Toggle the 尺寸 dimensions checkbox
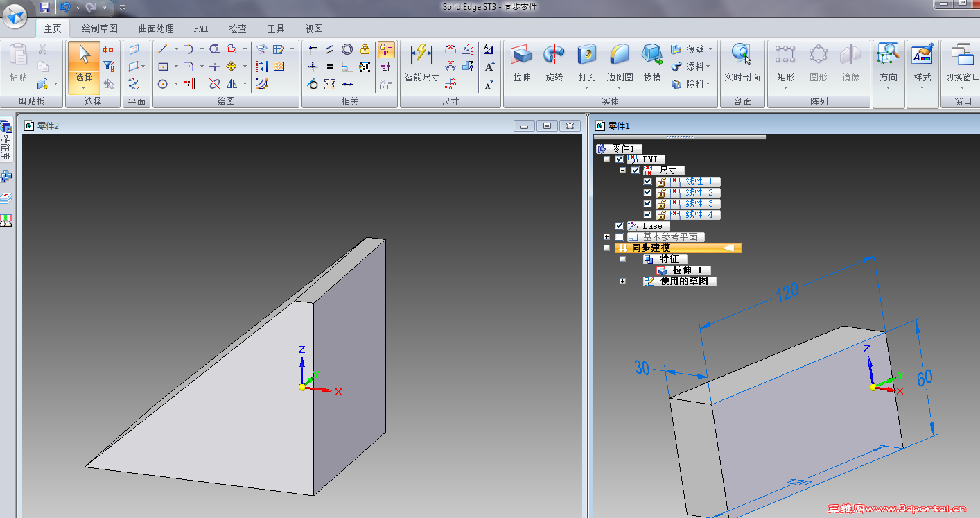This screenshot has width=980, height=518. (636, 171)
